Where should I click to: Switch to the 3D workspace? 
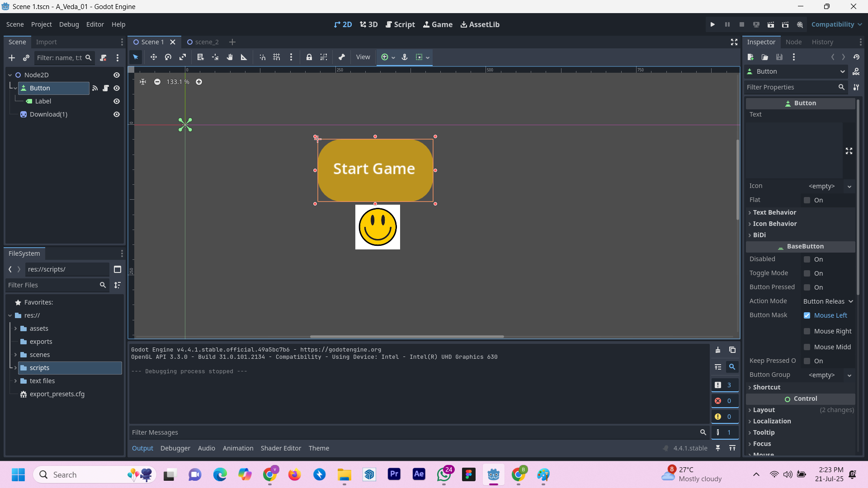(369, 24)
